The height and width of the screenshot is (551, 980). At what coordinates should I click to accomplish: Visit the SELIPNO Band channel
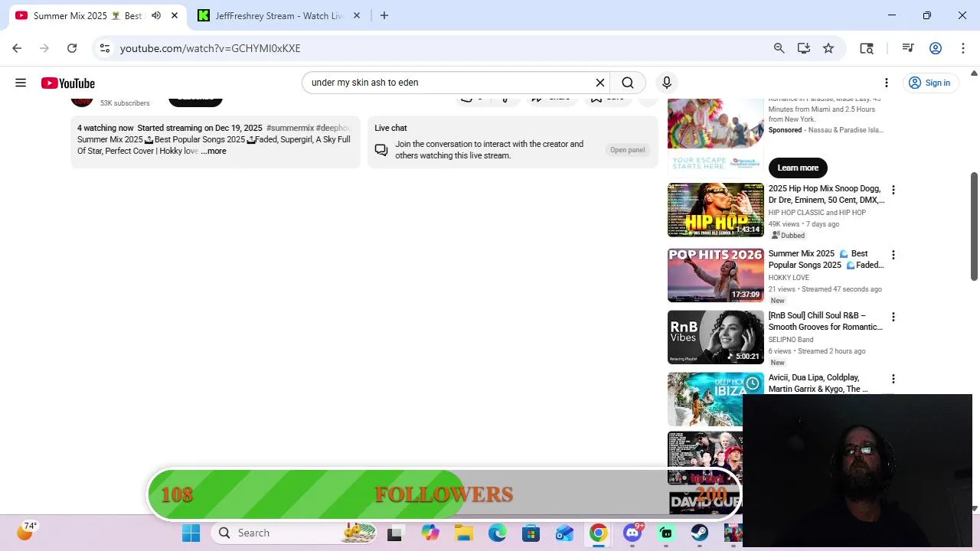pyautogui.click(x=791, y=340)
